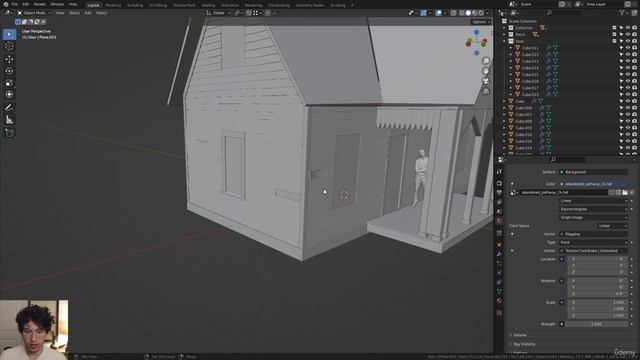Select the Select Box tool
The image size is (640, 360).
click(x=9, y=34)
